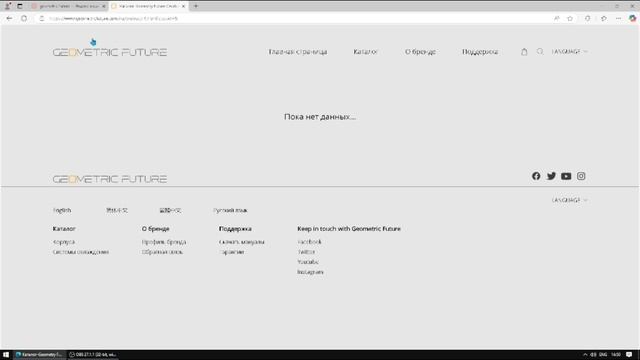Viewport: 640px width, 360px height.
Task: Choose the second language link after English
Action: (x=117, y=210)
